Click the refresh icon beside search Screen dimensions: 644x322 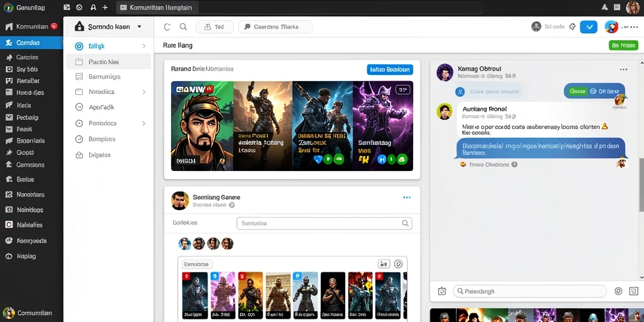pyautogui.click(x=167, y=27)
